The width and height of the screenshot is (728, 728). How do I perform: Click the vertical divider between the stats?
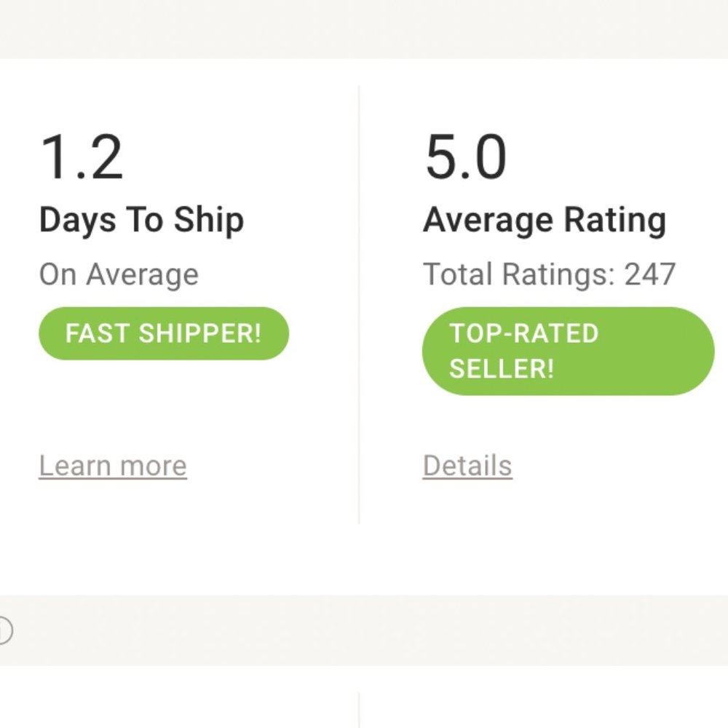[360, 306]
